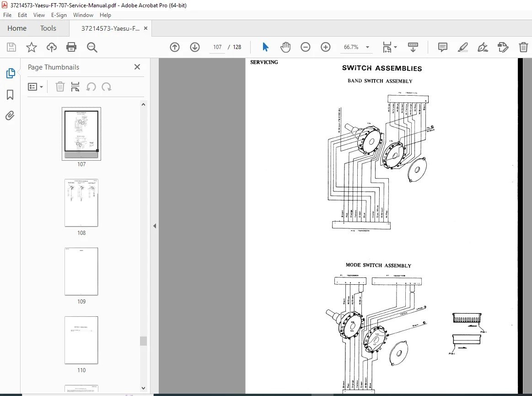Show the Attachments paperclip panel
532x396 pixels.
point(10,116)
